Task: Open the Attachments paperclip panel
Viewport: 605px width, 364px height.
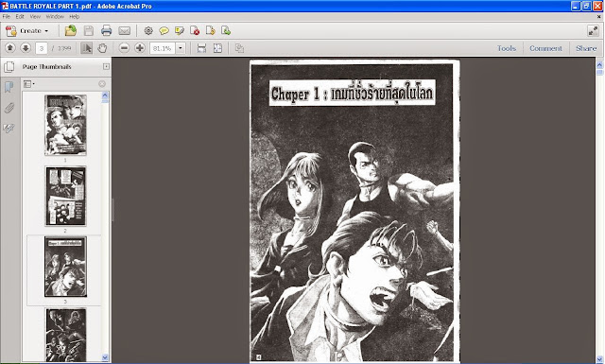Action: 9,108
